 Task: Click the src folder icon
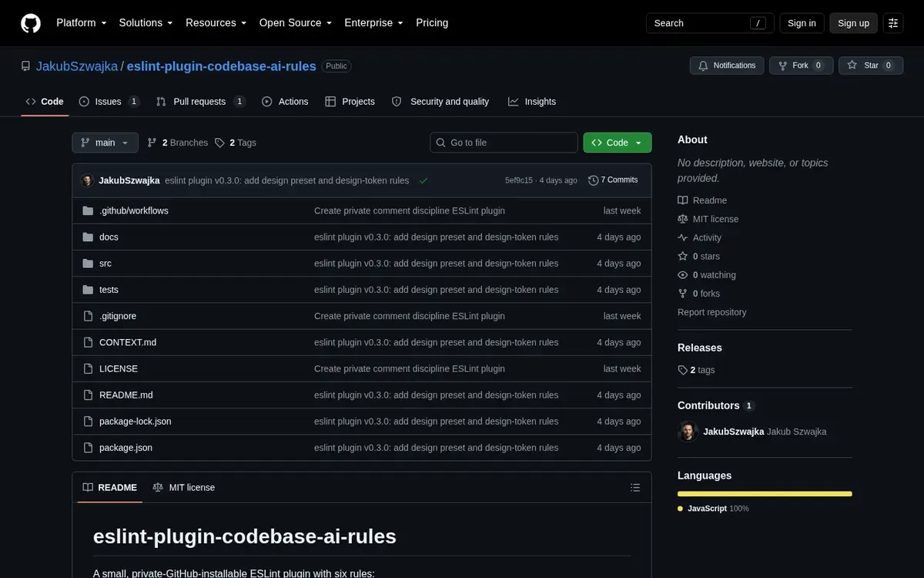pos(88,263)
